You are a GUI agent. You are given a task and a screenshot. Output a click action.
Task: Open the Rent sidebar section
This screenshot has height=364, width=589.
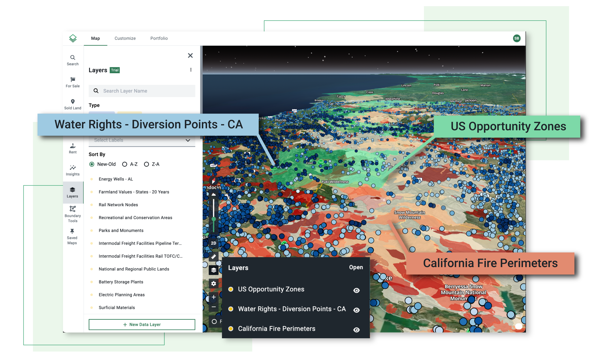72,148
